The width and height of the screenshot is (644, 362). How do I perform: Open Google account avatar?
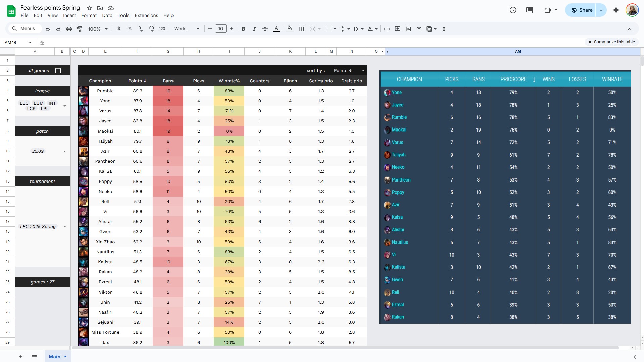tap(632, 10)
